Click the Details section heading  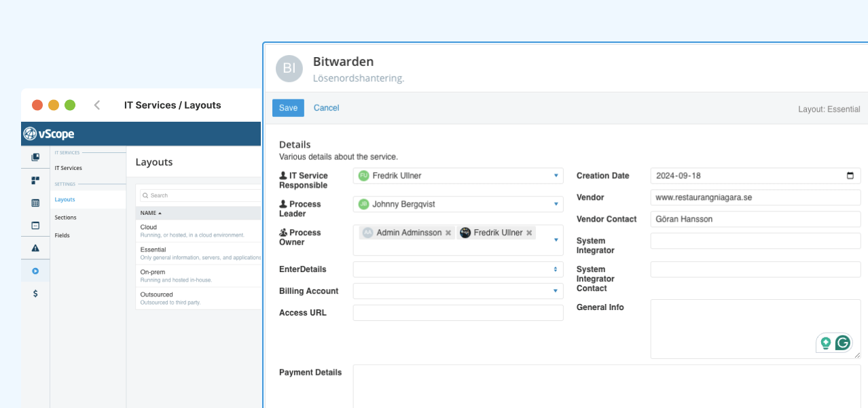pos(295,145)
